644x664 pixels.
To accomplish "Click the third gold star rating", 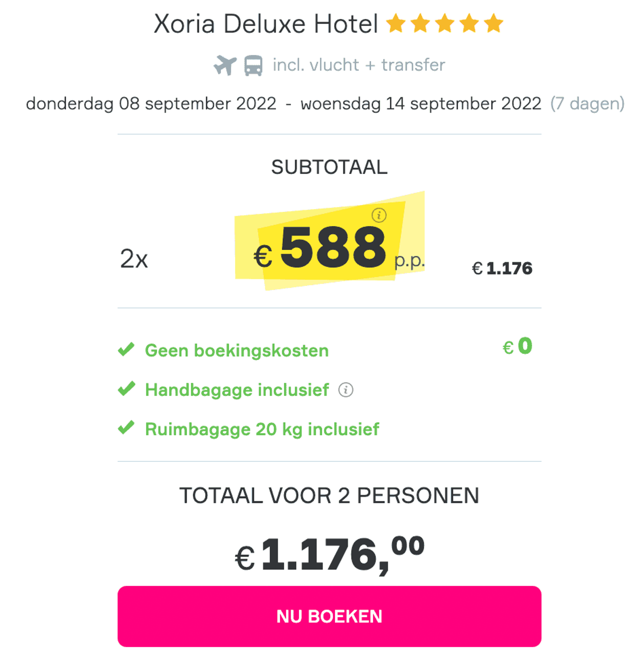I will pos(444,23).
